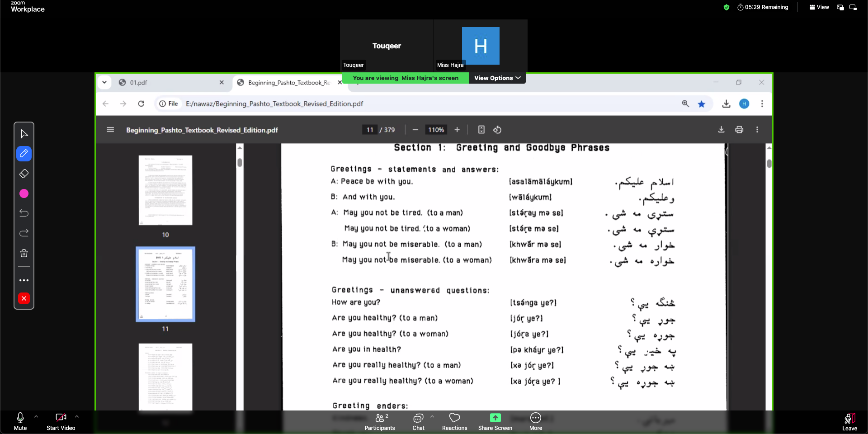The height and width of the screenshot is (434, 868).
Task: Open the View menu at top right
Action: coord(819,7)
